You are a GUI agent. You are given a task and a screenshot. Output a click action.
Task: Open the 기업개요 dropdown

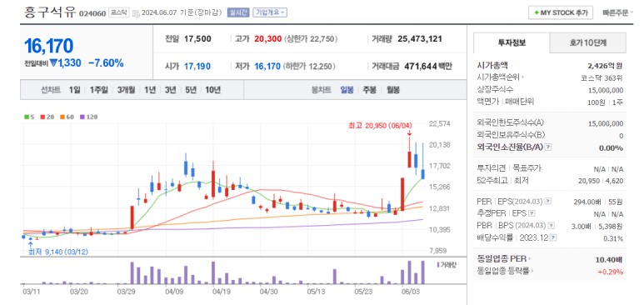[x=270, y=12]
